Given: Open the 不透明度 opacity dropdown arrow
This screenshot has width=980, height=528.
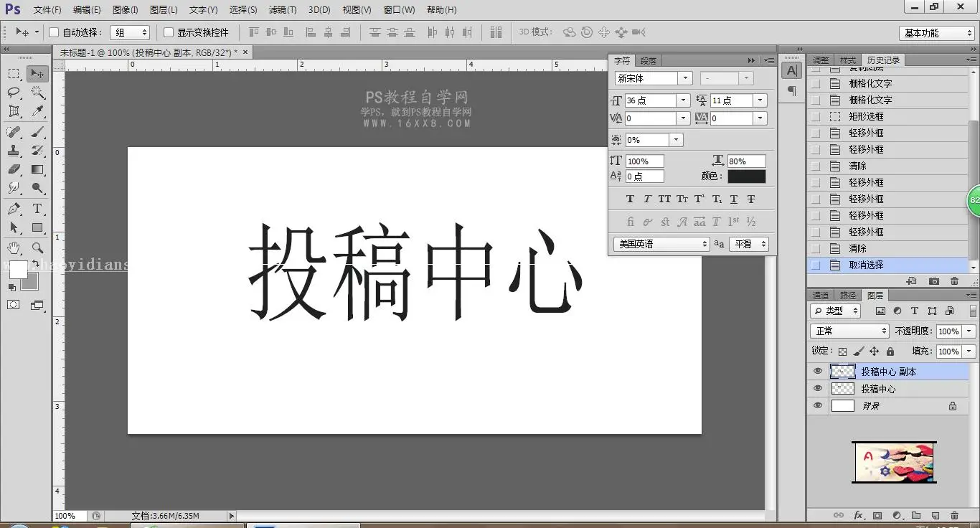Looking at the screenshot, I should pos(969,331).
